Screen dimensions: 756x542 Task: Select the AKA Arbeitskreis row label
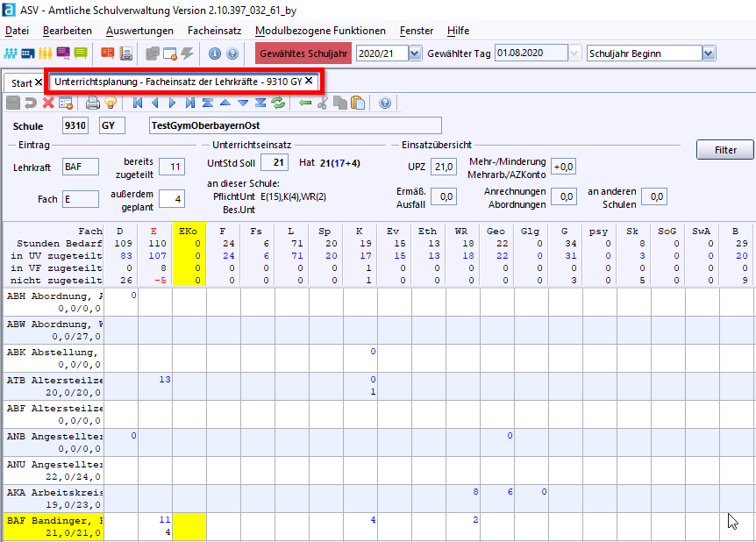(x=54, y=499)
